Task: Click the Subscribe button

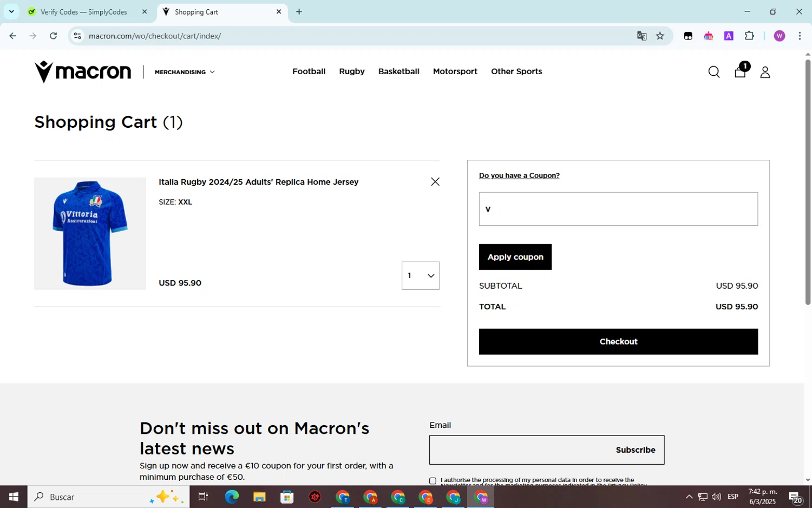Action: click(x=636, y=450)
